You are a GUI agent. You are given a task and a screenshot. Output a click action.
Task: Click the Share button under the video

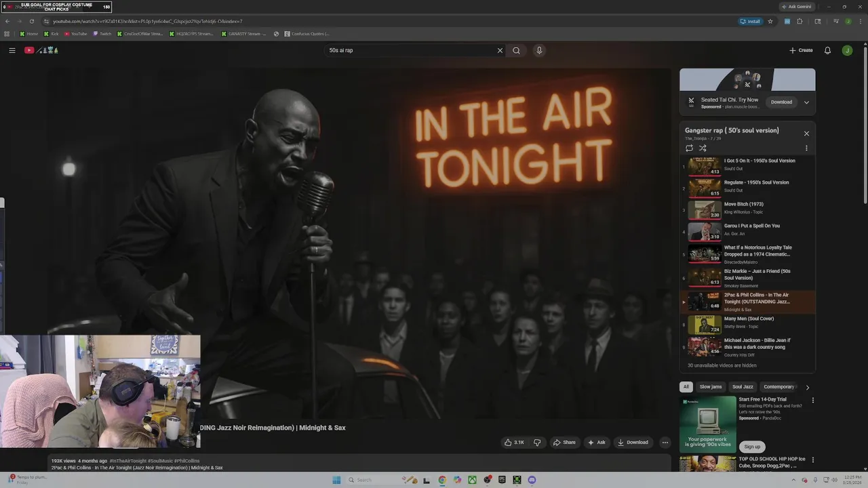coord(564,442)
